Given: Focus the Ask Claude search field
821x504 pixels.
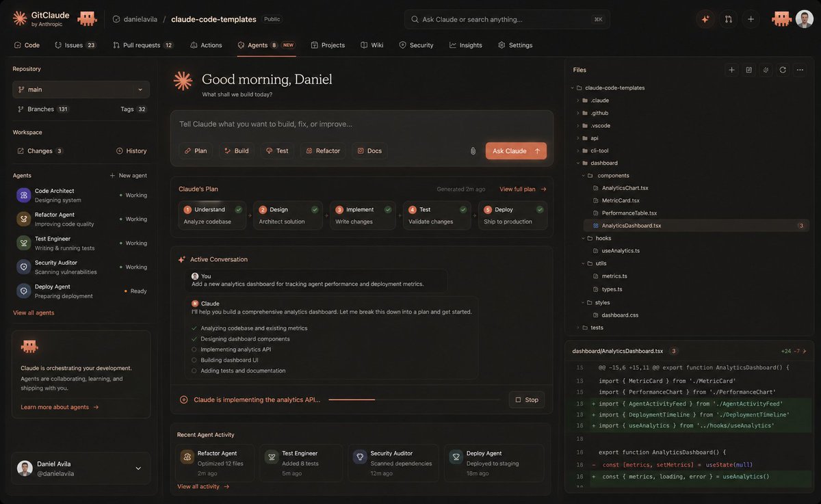Looking at the screenshot, I should [506, 19].
